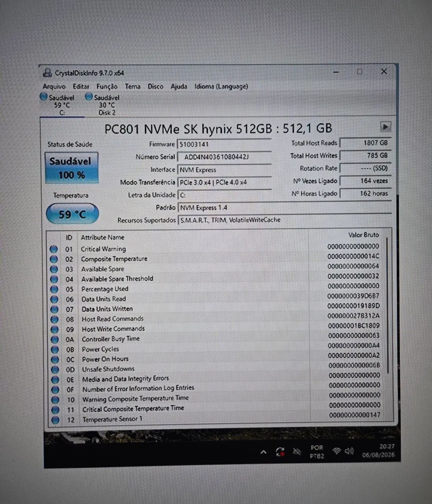Viewport: 432px width, 504px height.
Task: Click the Padrão field NVM Express 1.4
Action: (x=284, y=208)
